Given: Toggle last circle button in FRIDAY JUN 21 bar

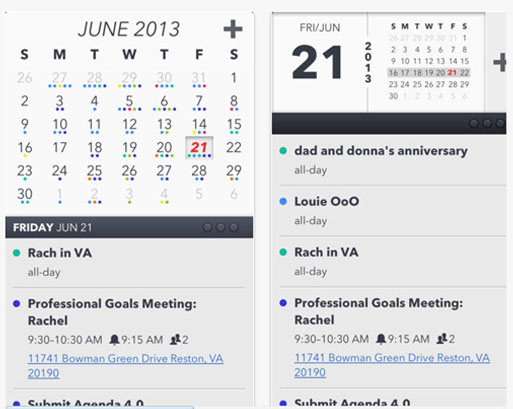Looking at the screenshot, I should 234,227.
